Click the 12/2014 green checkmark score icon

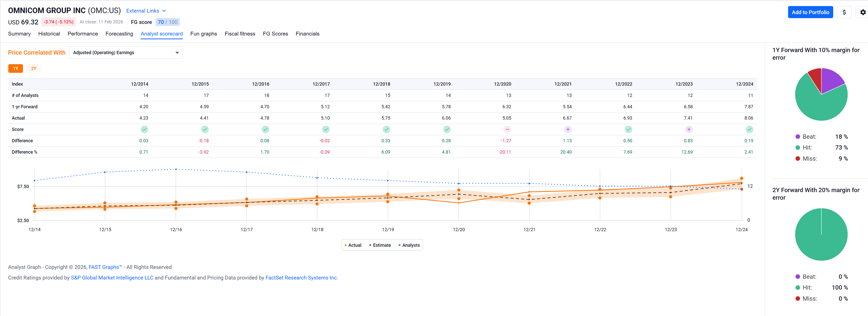pos(144,129)
